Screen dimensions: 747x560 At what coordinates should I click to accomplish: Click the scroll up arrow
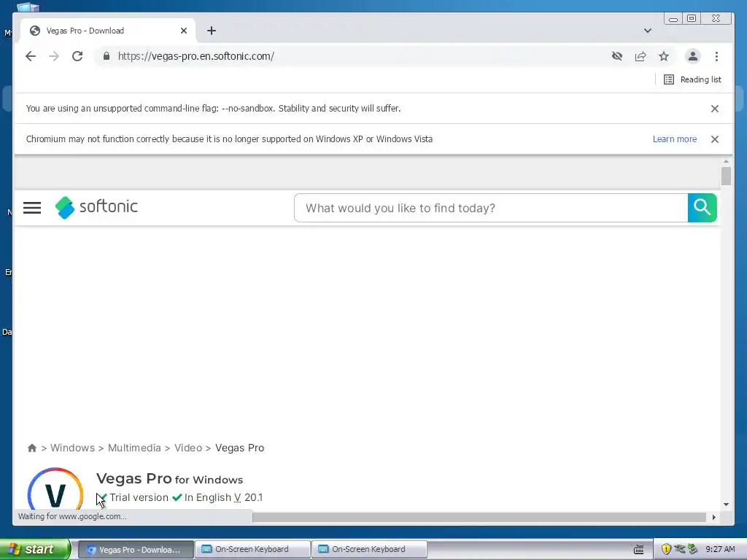[726, 161]
